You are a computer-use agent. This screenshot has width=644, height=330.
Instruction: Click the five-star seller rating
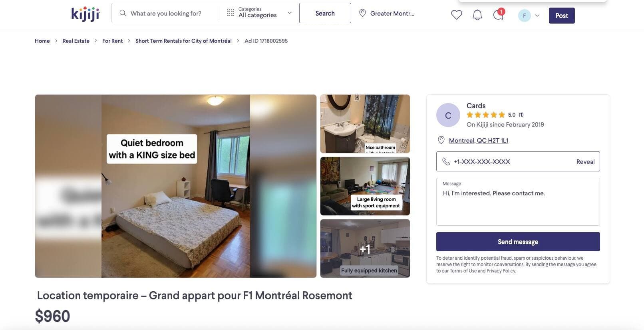pos(485,115)
